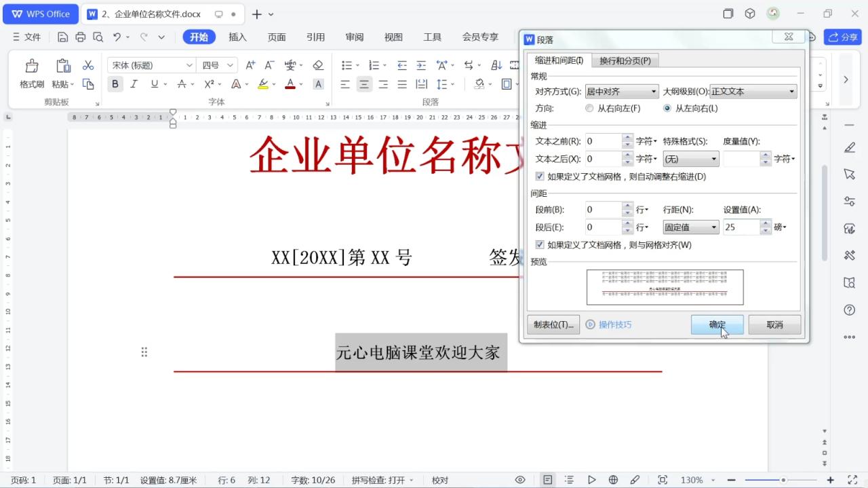
Task: Toggle auto adjust right indent checkbox
Action: 540,176
